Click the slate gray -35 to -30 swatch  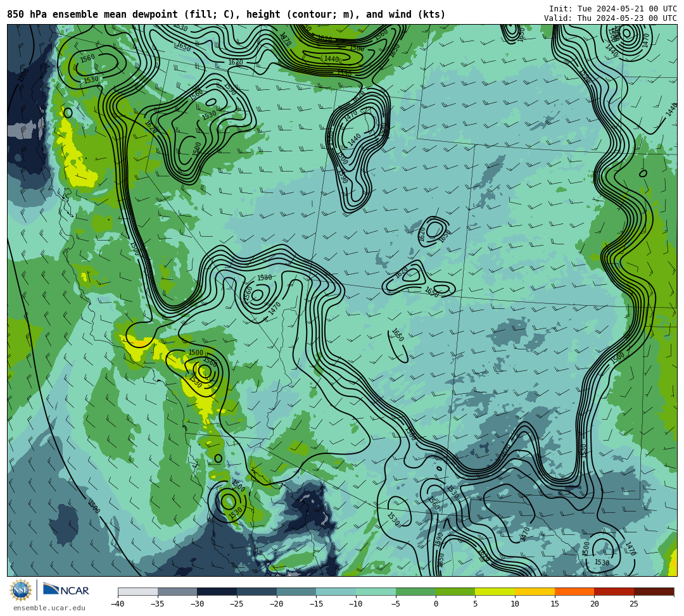[x=177, y=591]
